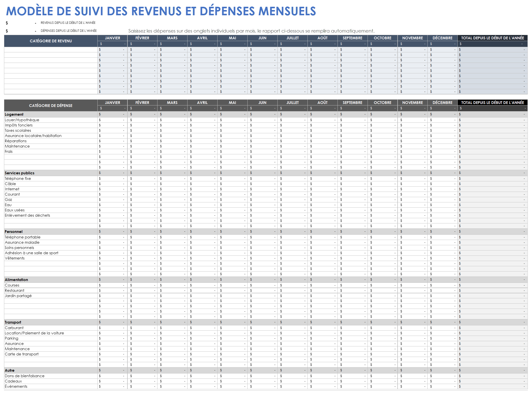Click the CATÉGORIE DE DÉPENSE header cell

[51, 105]
